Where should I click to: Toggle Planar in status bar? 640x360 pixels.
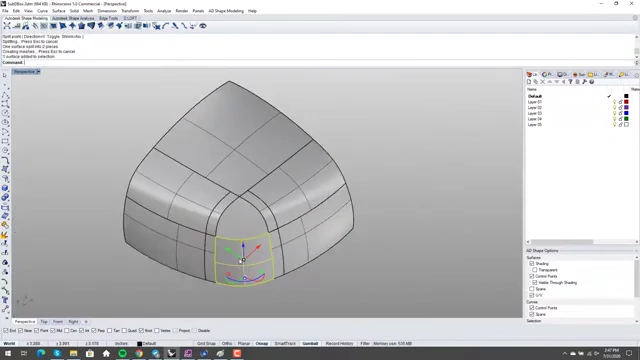click(244, 344)
